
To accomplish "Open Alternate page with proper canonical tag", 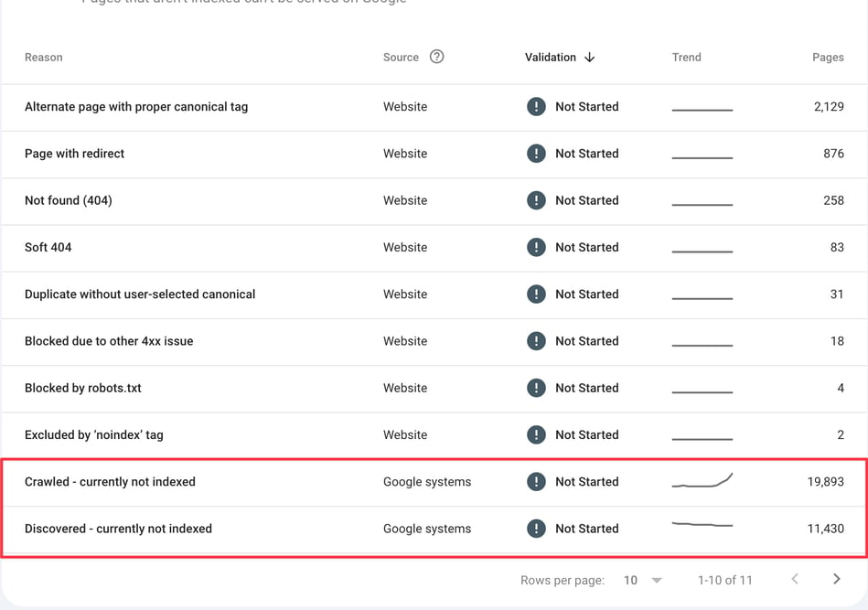I will (136, 106).
